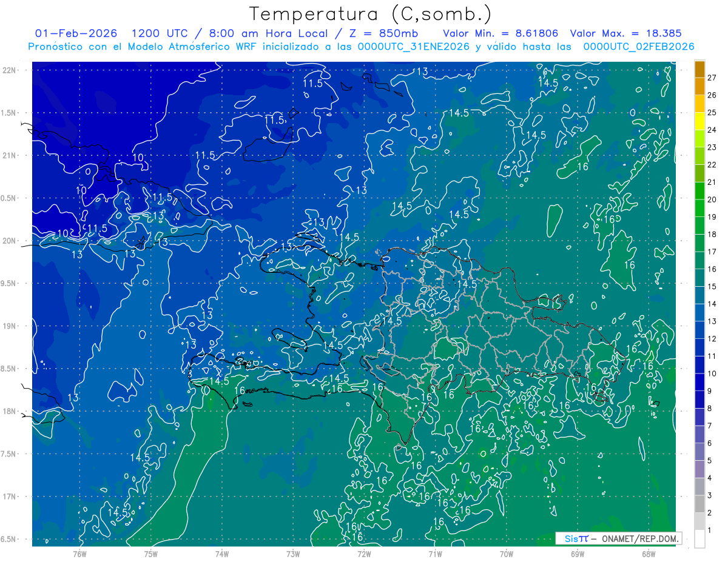This screenshot has width=728, height=562.
Task: Click the color scale label "12"
Action: tap(712, 338)
